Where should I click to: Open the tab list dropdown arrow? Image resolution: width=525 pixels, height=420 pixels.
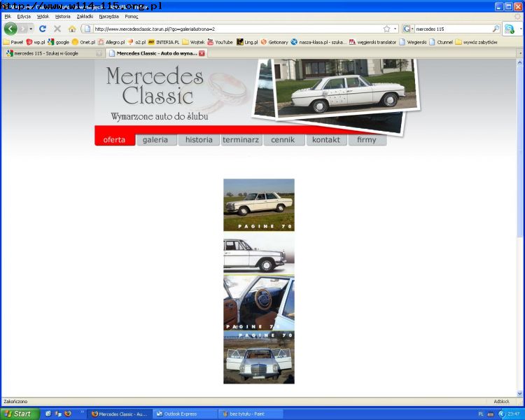point(520,53)
